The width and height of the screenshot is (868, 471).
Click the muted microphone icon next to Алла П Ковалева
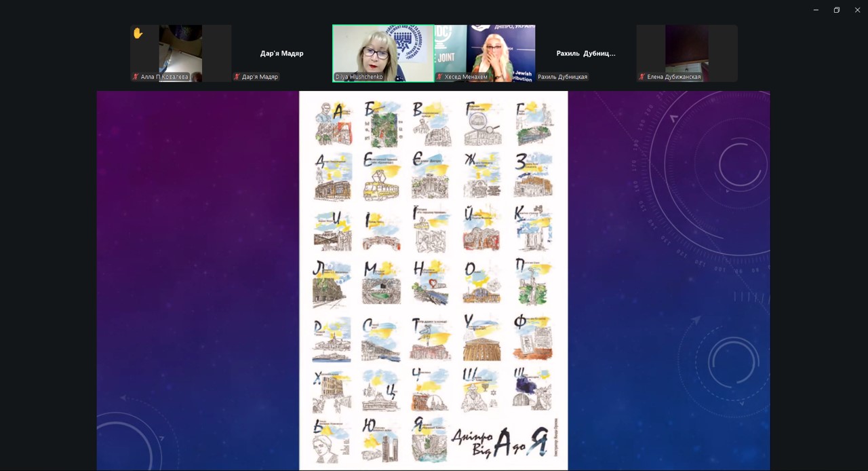coord(136,77)
